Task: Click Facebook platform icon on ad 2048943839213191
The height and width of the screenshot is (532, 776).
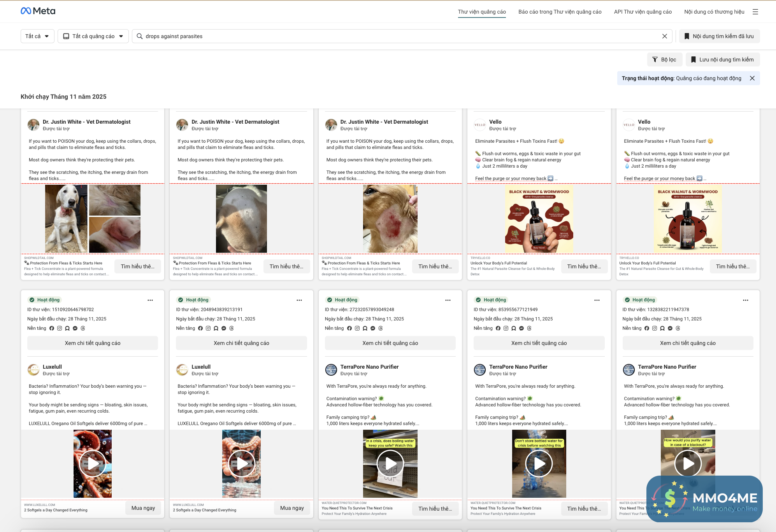Action: (x=200, y=328)
